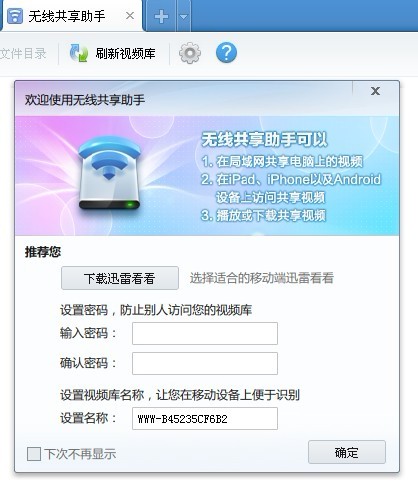Click the 无线共享助手 tab icon
This screenshot has height=481, width=418.
click(15, 16)
